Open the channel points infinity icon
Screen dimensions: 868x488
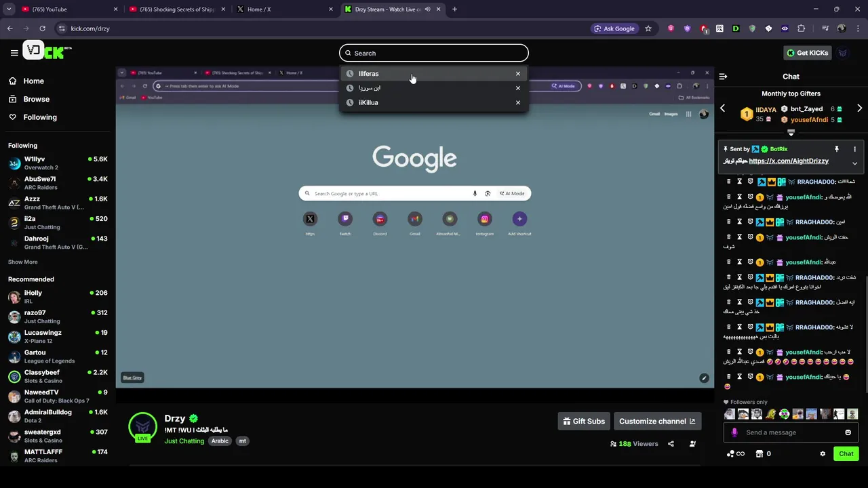[x=736, y=454]
